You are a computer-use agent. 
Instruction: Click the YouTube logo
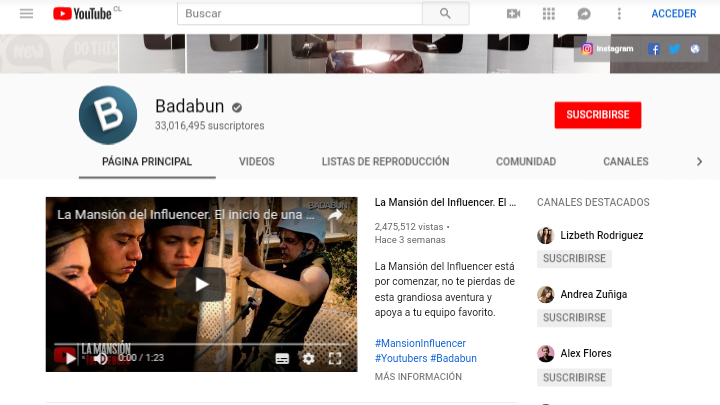tap(86, 14)
